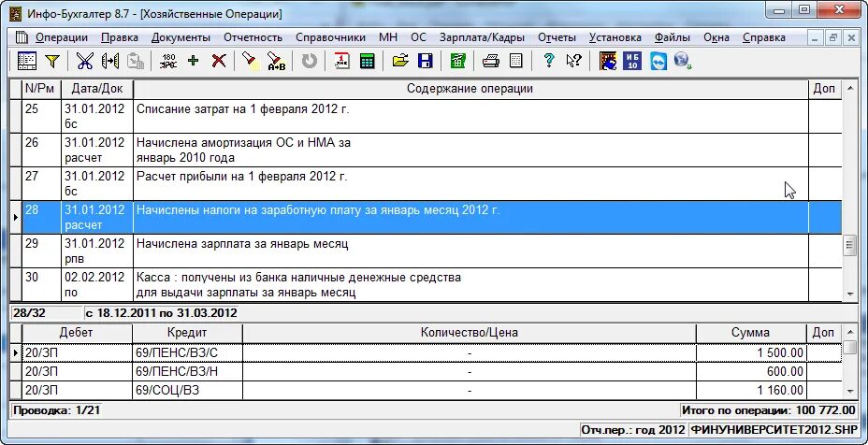Open the ОС menu
This screenshot has height=445, width=868.
pos(418,37)
